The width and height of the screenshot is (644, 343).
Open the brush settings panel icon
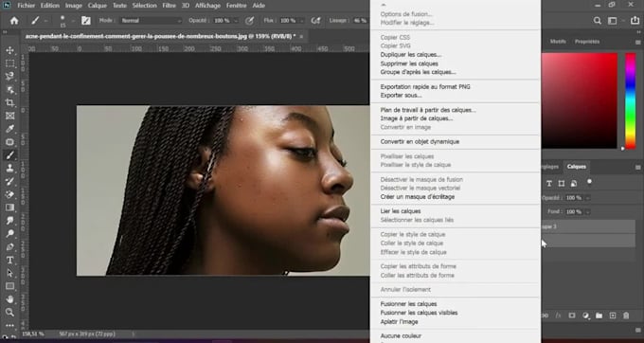86,21
